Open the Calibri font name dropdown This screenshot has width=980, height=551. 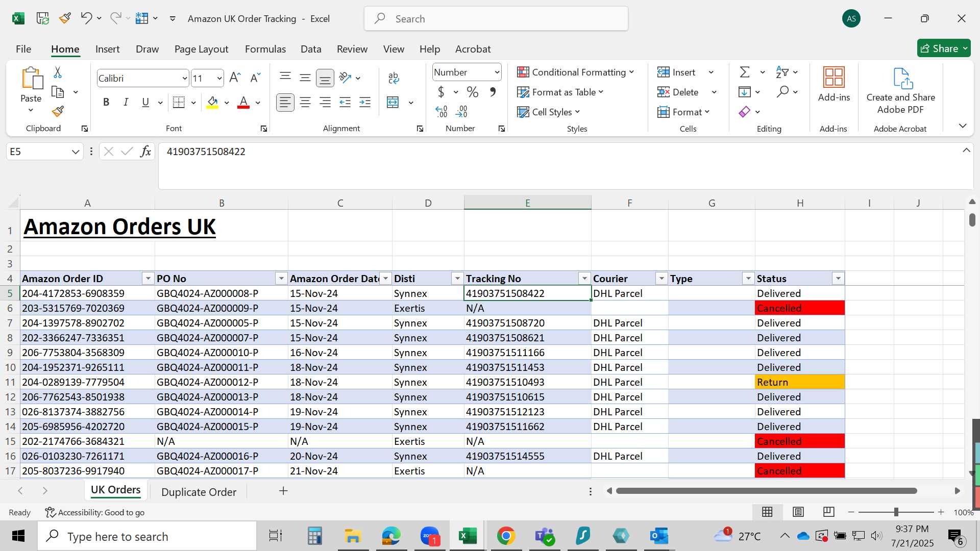(184, 79)
